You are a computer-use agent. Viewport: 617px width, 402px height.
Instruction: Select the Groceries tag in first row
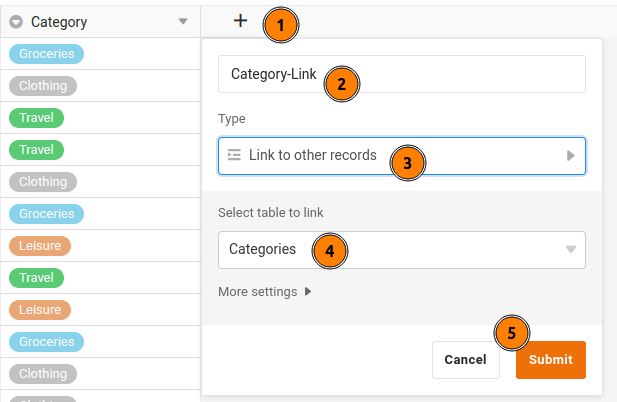46,54
